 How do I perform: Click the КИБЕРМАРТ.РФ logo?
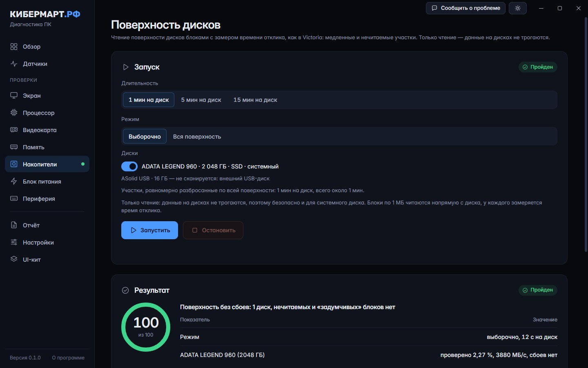(45, 14)
